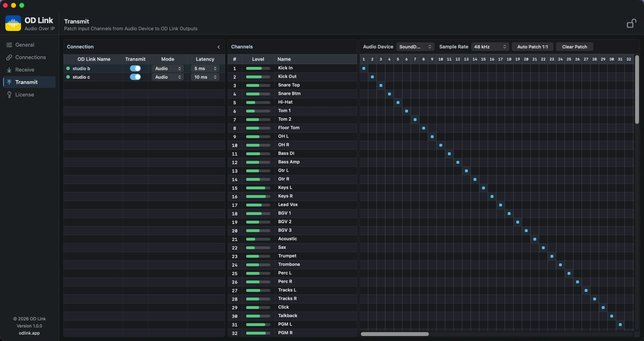Viewport: 644px width, 341px height.
Task: Open 5 ms latency dropdown
Action: 205,68
